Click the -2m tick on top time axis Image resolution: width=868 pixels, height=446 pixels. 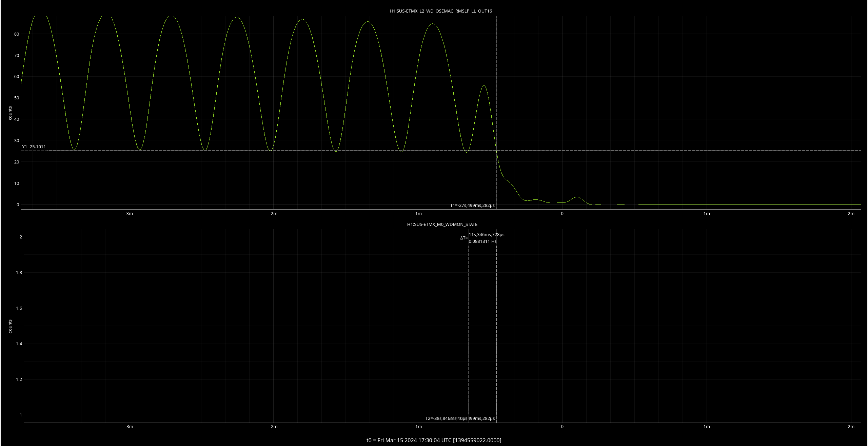click(x=273, y=213)
